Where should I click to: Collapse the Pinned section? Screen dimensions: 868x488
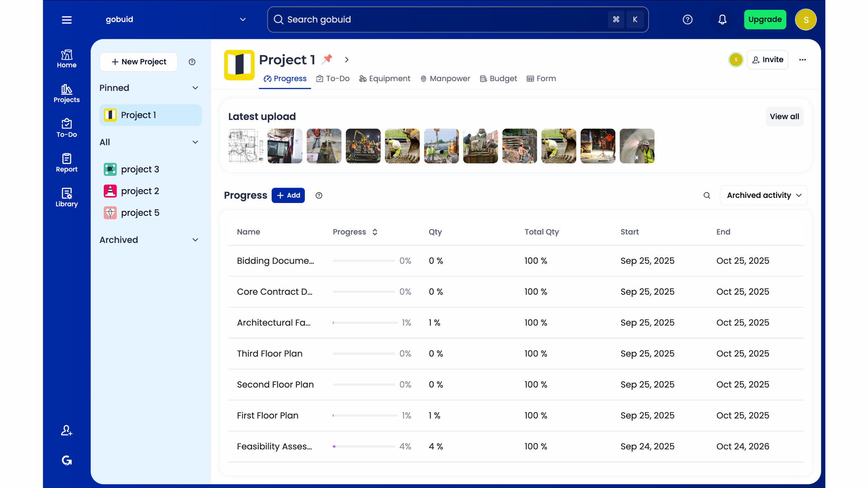point(195,88)
